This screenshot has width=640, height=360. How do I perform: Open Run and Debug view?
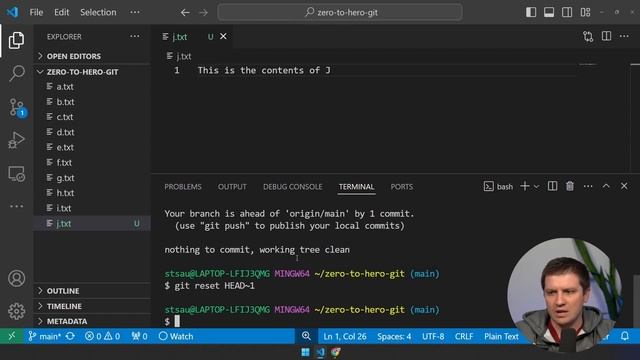pos(16,140)
